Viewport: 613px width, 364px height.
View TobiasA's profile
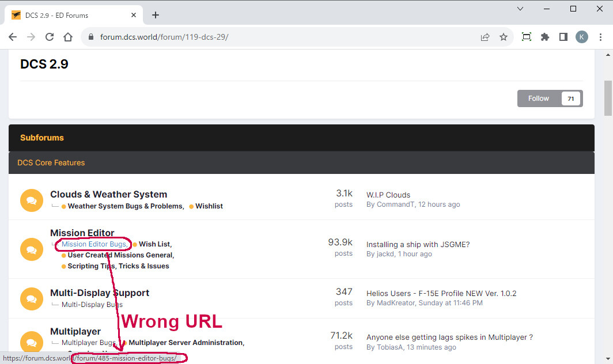pos(389,347)
